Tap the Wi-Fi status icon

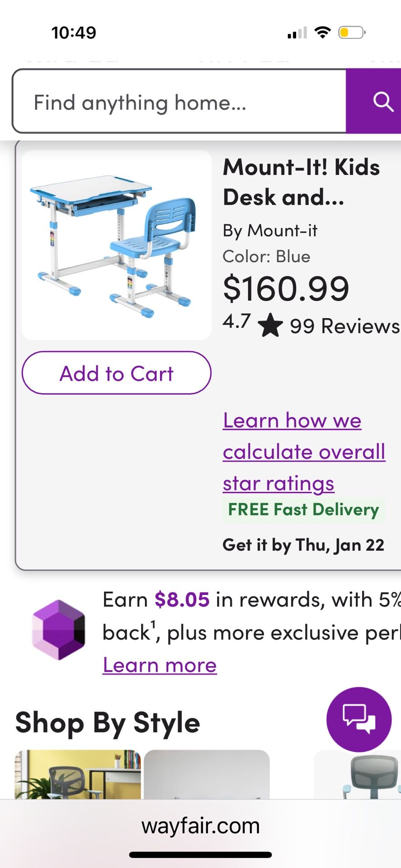click(x=322, y=32)
